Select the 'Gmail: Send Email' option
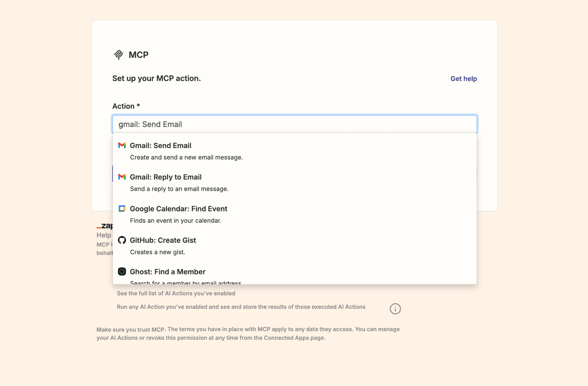588x386 pixels. (x=160, y=146)
